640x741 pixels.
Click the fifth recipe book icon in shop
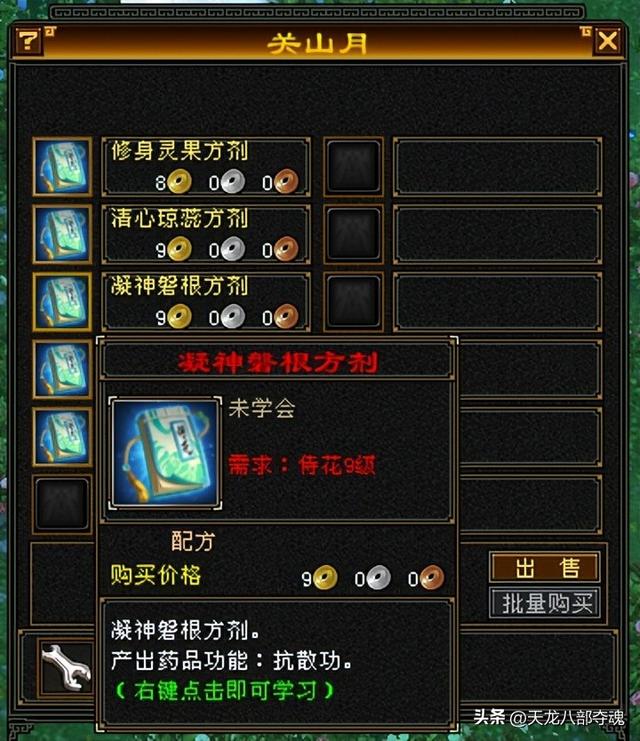pos(62,437)
